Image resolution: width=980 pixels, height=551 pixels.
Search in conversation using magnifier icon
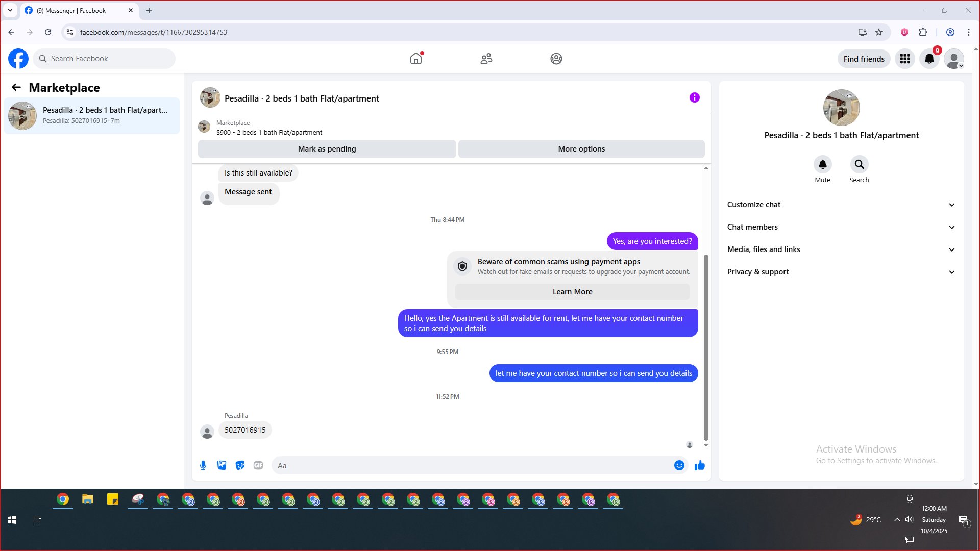click(860, 164)
